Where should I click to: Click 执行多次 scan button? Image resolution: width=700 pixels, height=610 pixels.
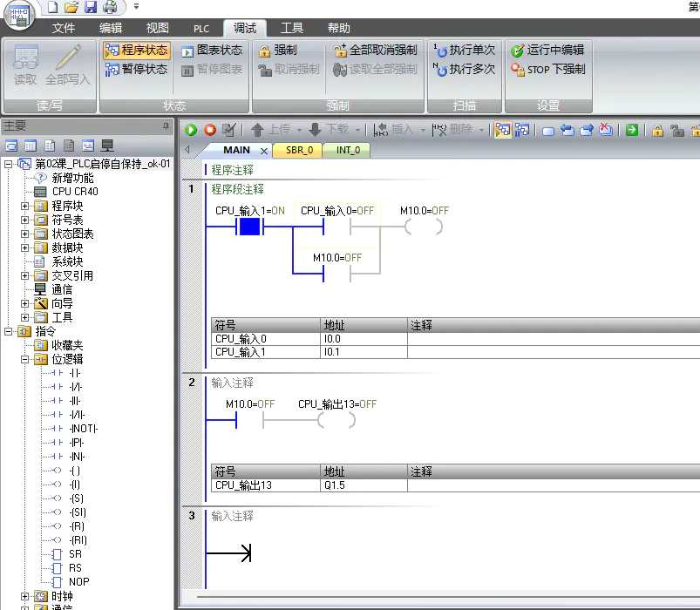pos(465,69)
